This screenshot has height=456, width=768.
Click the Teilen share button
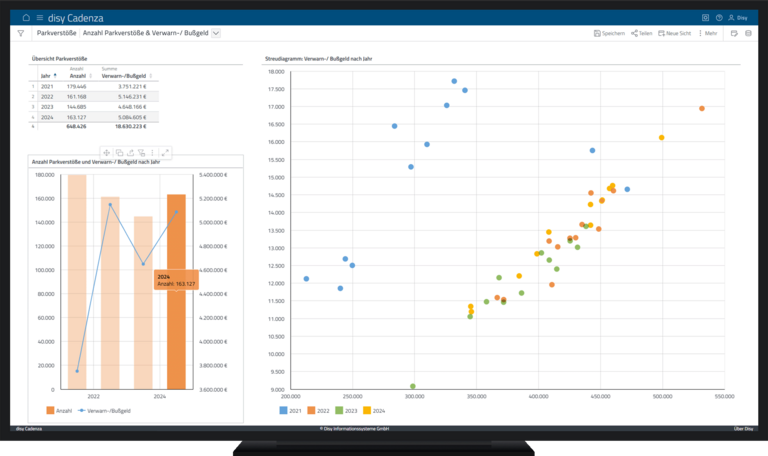pos(642,33)
